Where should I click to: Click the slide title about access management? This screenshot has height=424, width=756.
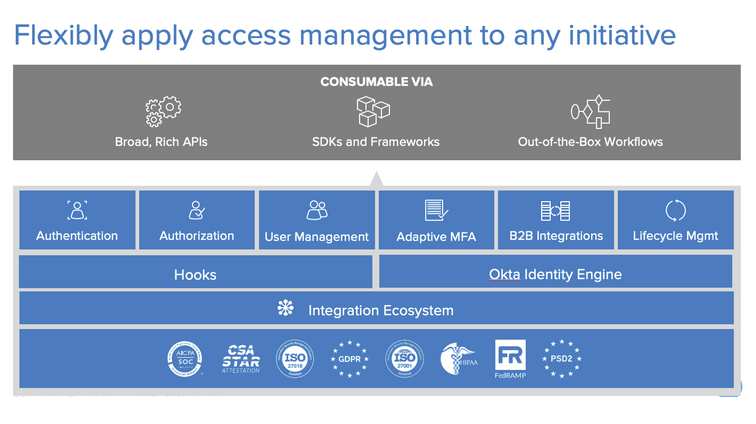coord(344,36)
